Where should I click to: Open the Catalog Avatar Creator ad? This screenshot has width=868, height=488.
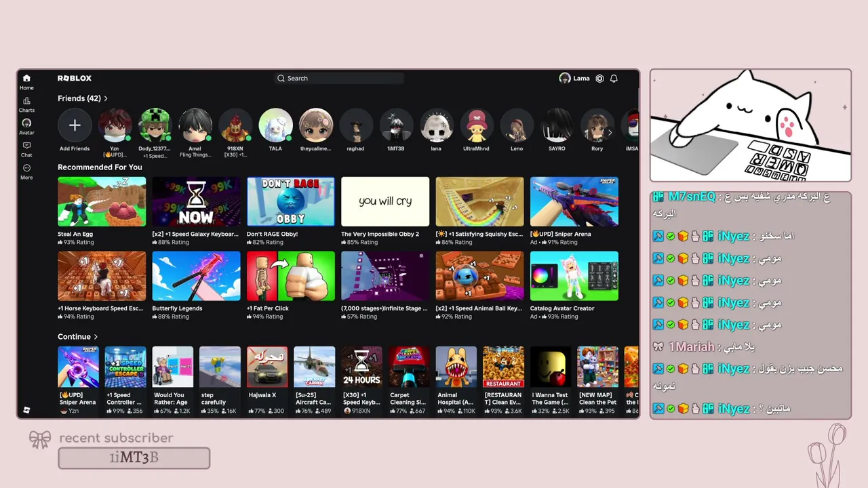tap(574, 276)
